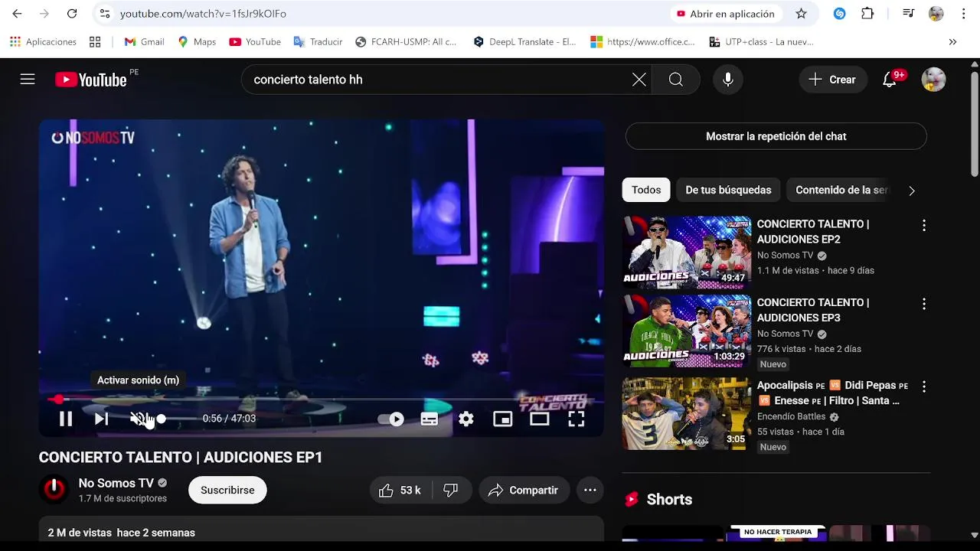Open options menu for AUDICIONES EP2
Viewport: 980px width, 551px height.
(924, 226)
